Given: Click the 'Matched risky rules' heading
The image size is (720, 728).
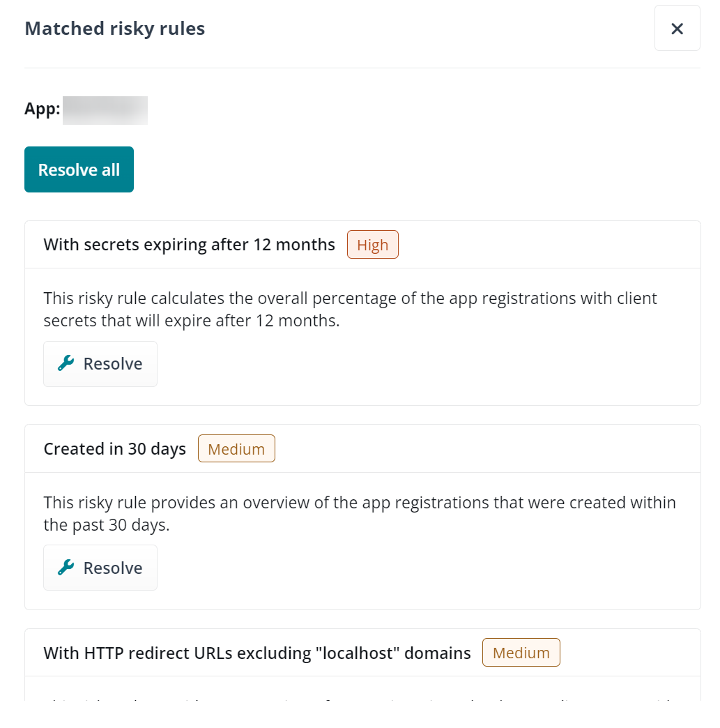Looking at the screenshot, I should (x=114, y=29).
